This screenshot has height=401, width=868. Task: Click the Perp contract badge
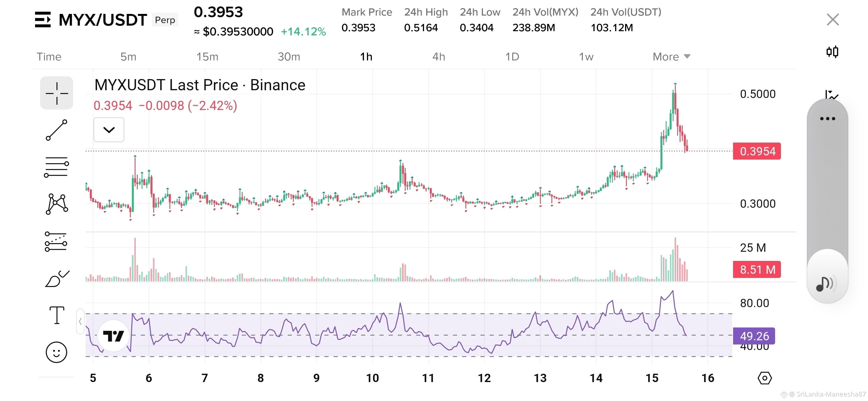click(165, 20)
